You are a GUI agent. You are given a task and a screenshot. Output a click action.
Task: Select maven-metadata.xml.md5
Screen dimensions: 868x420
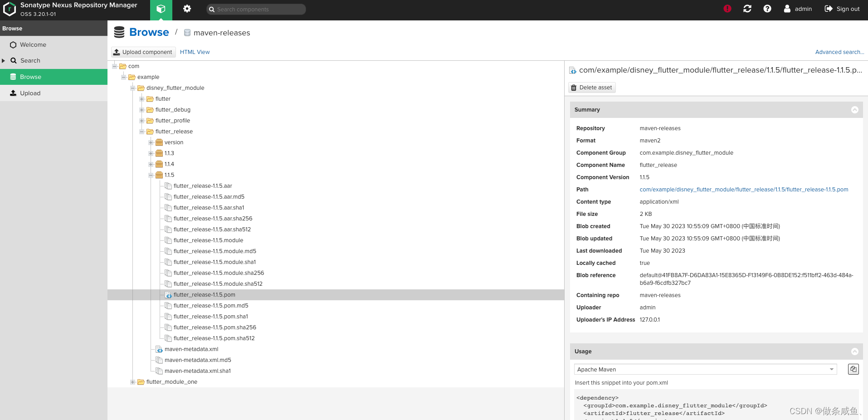tap(198, 360)
